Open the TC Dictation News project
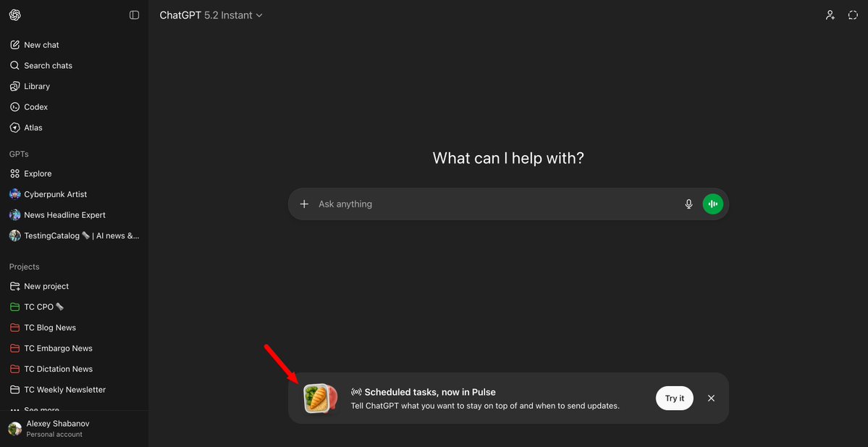Image resolution: width=868 pixels, height=447 pixels. 74,369
